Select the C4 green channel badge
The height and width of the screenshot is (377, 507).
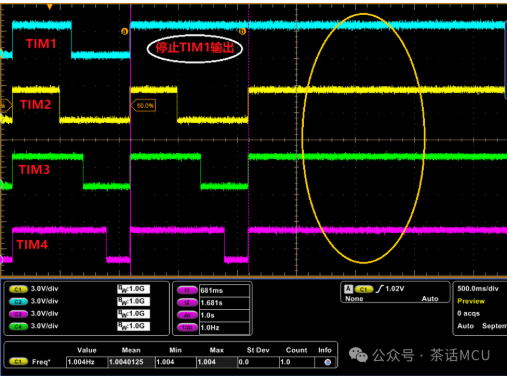tap(18, 326)
